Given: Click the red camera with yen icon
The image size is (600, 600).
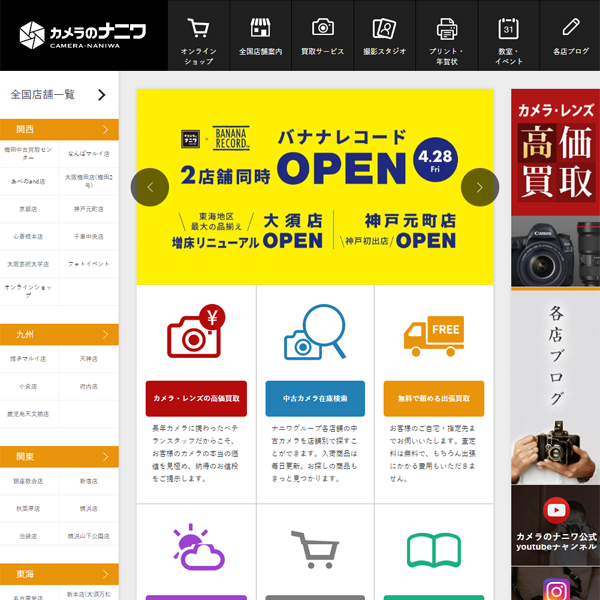Looking at the screenshot, I should coord(195,333).
